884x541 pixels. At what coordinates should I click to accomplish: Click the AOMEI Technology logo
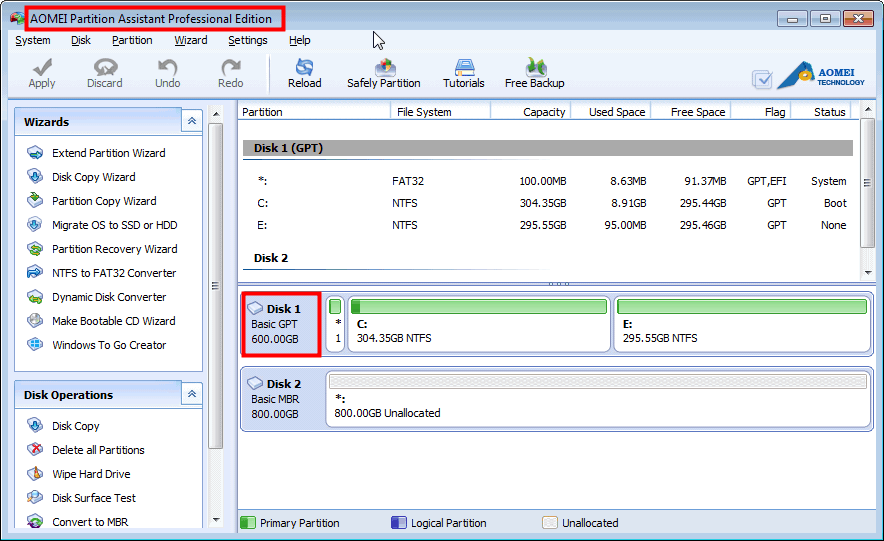820,76
